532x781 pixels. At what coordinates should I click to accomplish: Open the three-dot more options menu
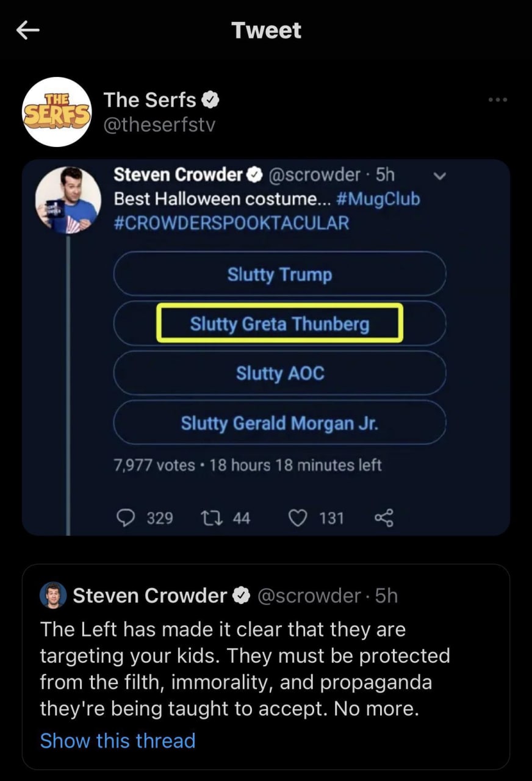click(x=498, y=99)
